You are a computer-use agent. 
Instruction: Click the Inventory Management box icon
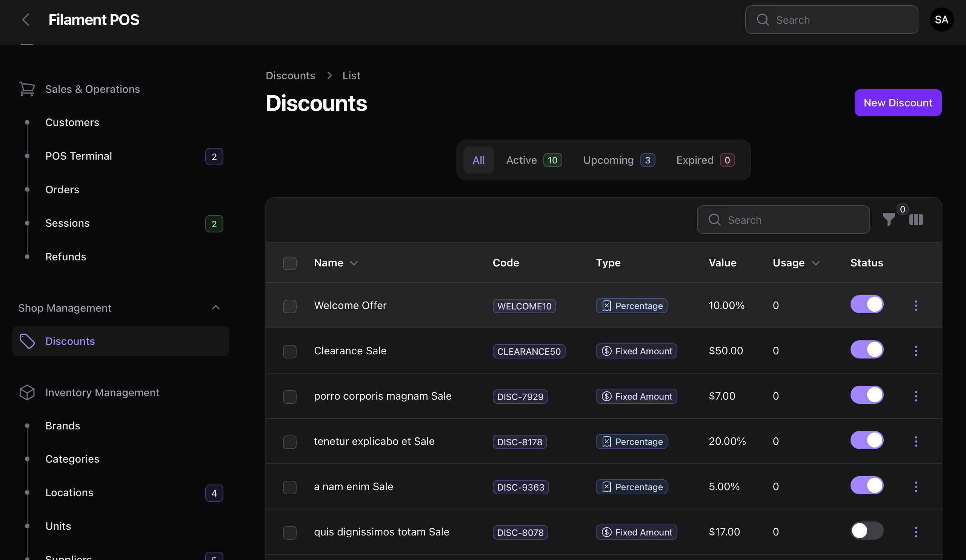click(27, 392)
